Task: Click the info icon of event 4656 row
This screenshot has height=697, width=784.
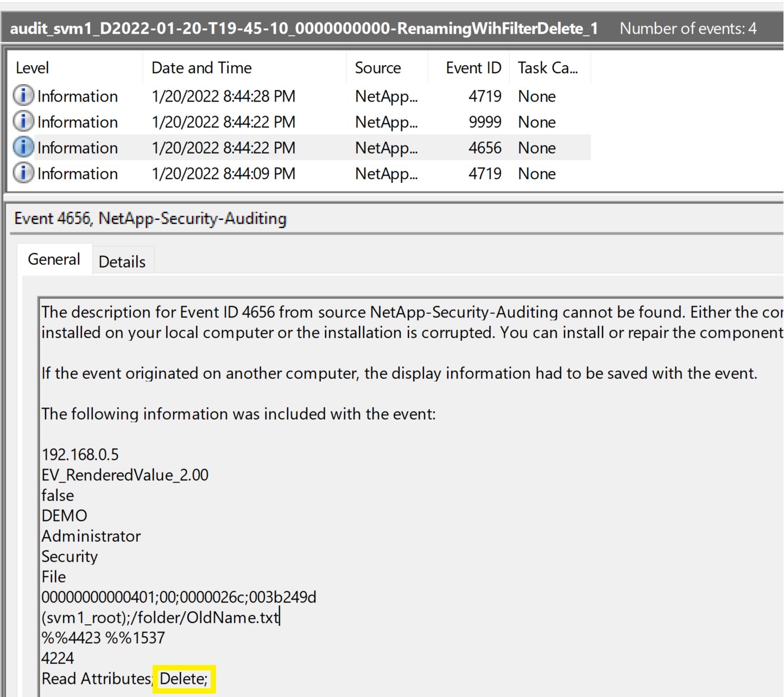Action: (23, 147)
